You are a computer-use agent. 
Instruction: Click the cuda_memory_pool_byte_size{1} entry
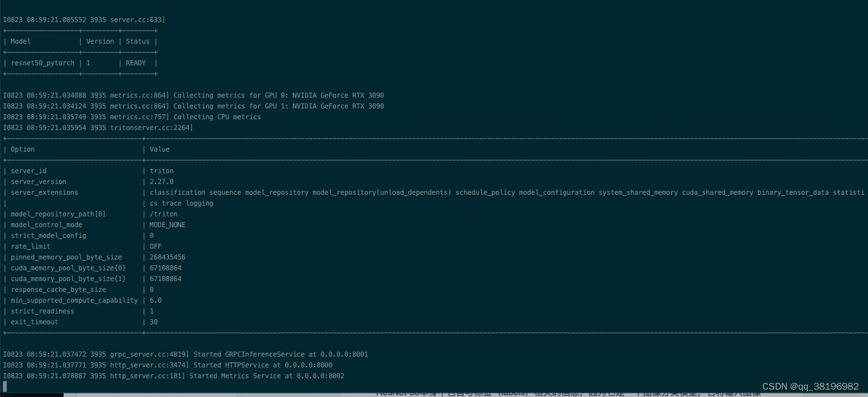click(x=68, y=279)
